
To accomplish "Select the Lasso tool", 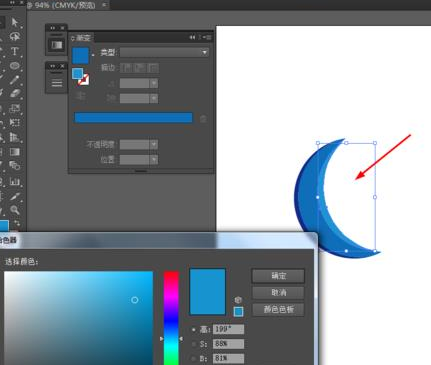I will pos(15,36).
